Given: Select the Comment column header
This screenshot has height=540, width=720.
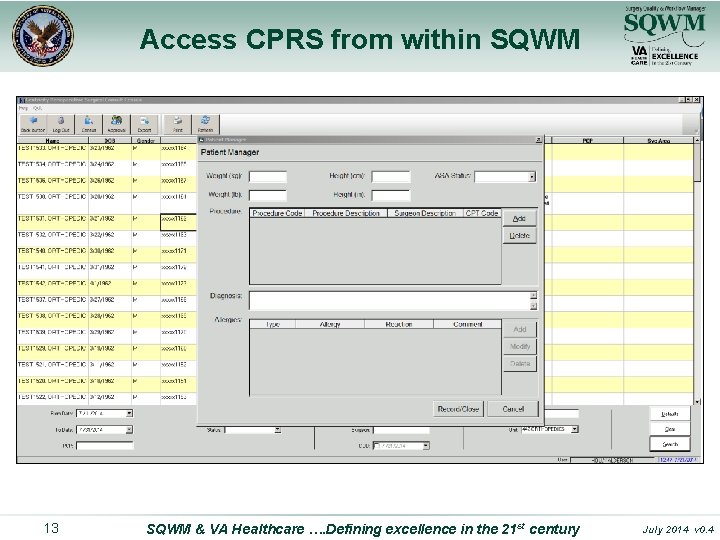Looking at the screenshot, I should coord(467,324).
